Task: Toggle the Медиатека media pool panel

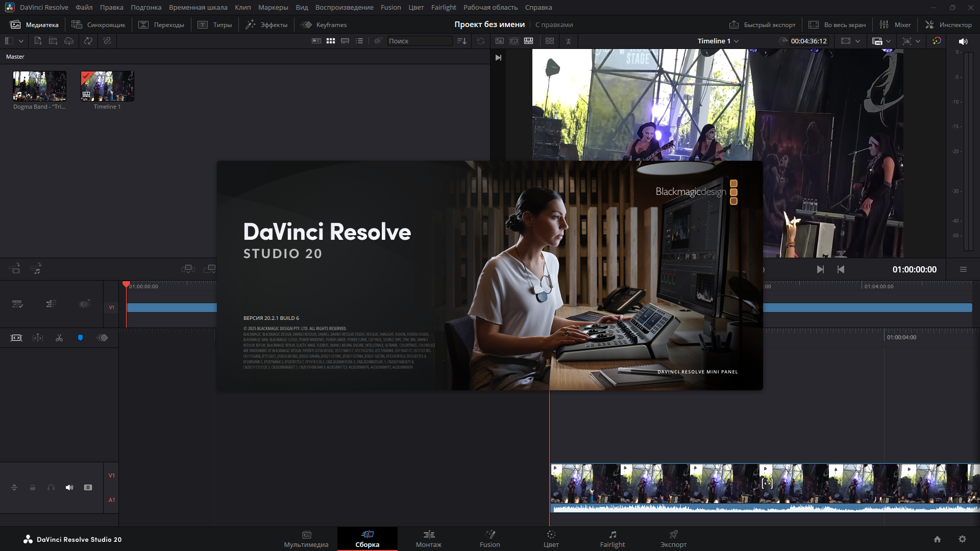Action: point(35,24)
